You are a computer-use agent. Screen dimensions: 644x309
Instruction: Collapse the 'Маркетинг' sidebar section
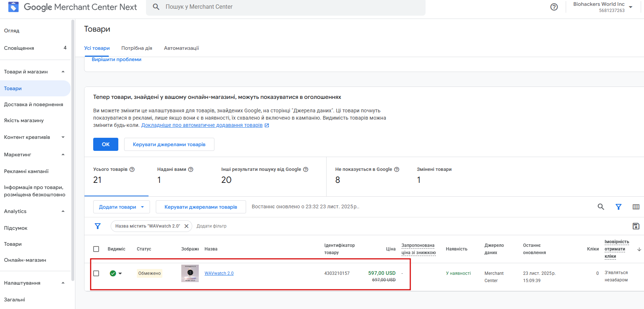pyautogui.click(x=63, y=154)
